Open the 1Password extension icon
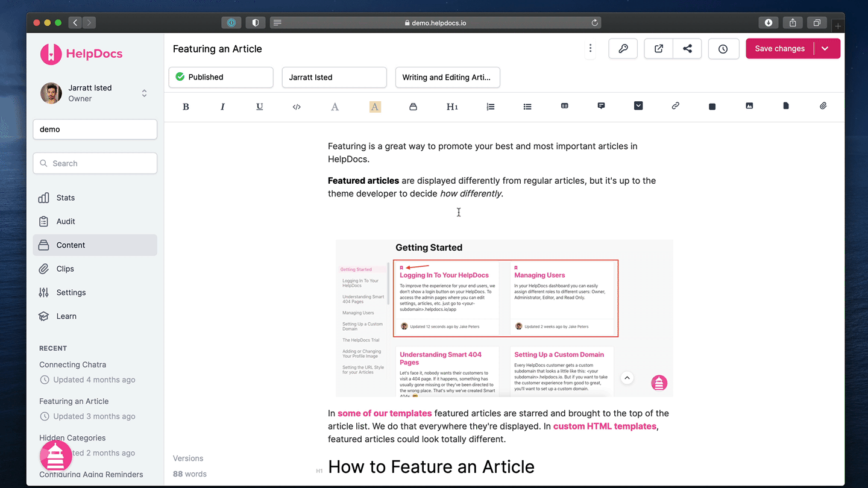Viewport: 868px width, 488px height. [x=231, y=23]
